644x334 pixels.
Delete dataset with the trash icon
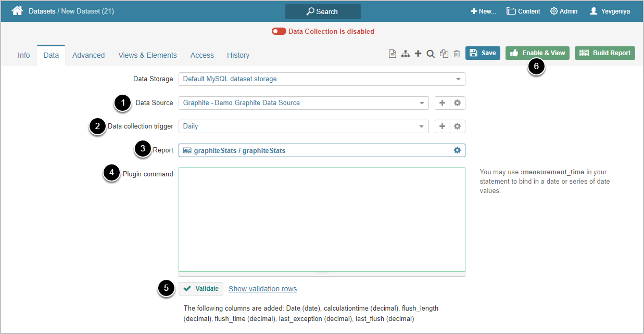coord(457,54)
